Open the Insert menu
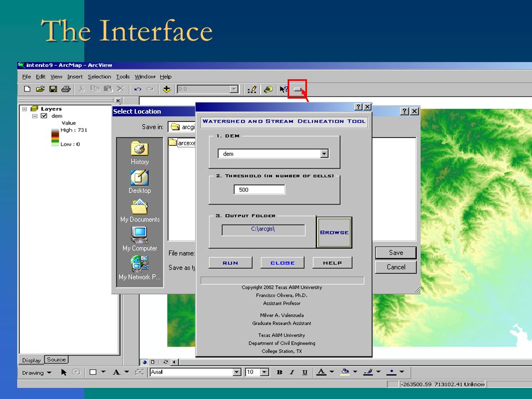The width and height of the screenshot is (532, 399). [75, 76]
